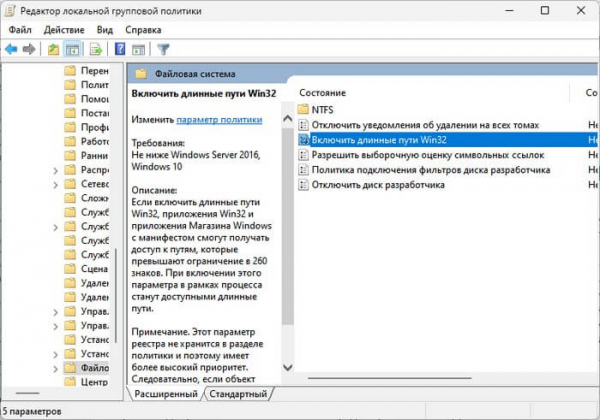
Task: Click icon of 'Политика подключения фильтров' policy
Action: (x=303, y=169)
